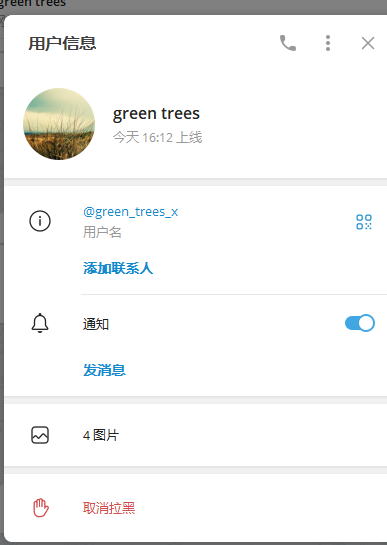Start a voice call with green trees
This screenshot has width=387, height=545.
tap(288, 43)
